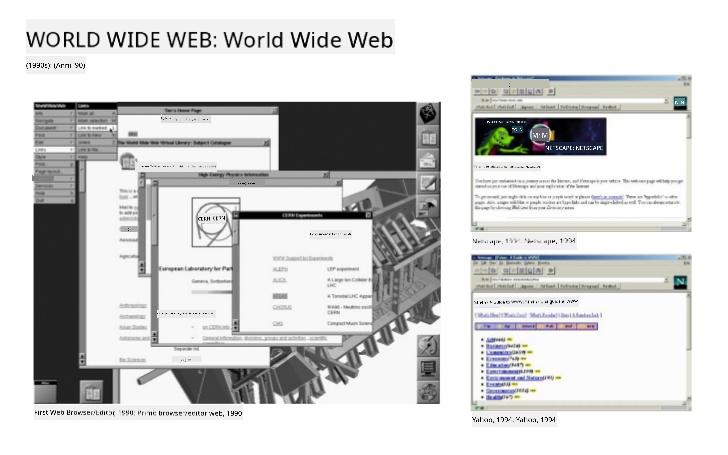Open the book icon at bottom left

tap(90, 392)
